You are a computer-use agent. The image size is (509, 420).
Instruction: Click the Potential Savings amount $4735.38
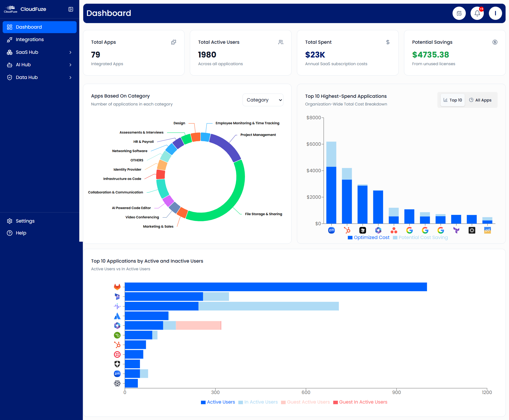[431, 55]
